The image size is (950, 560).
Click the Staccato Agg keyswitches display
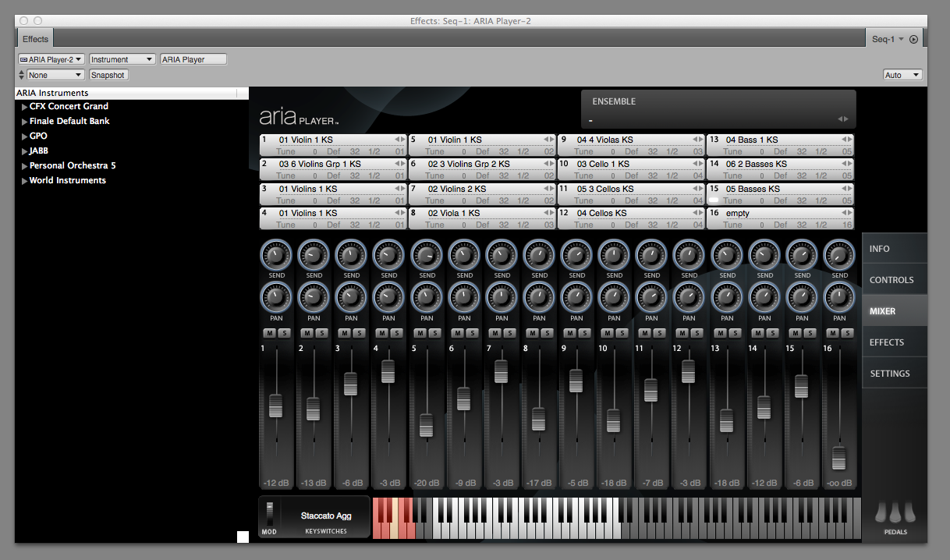click(x=325, y=516)
